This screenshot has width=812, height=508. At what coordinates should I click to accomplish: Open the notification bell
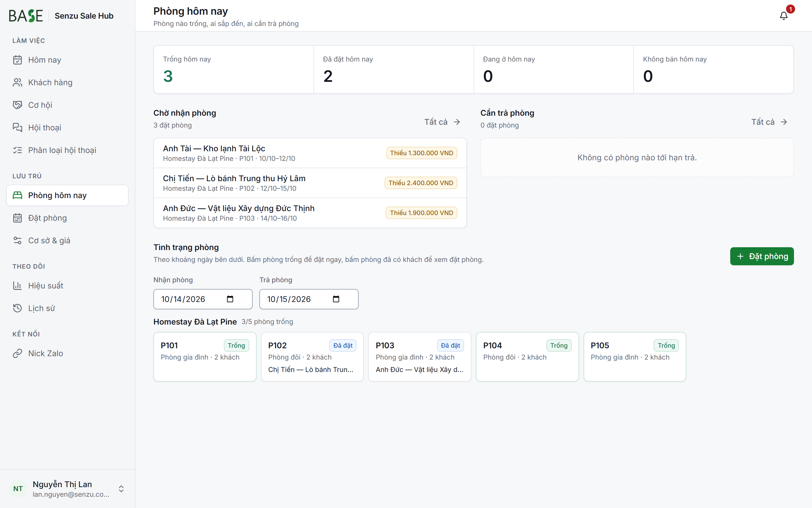[x=784, y=16]
